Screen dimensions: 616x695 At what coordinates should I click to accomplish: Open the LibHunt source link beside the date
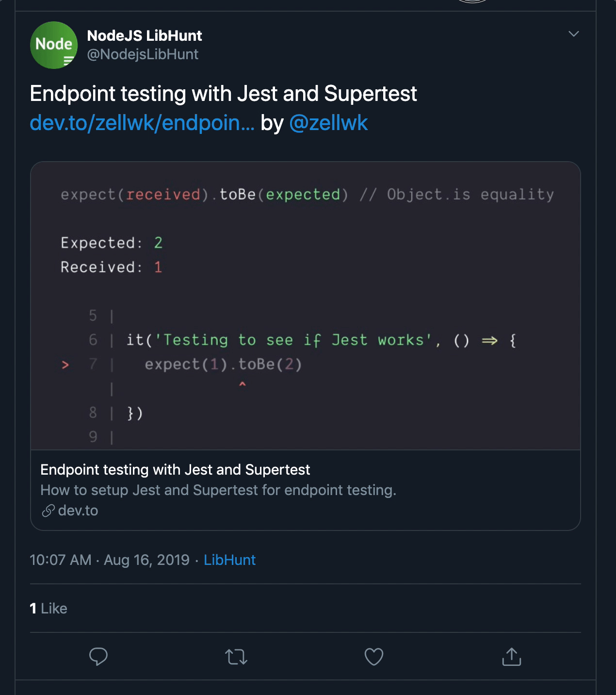tap(230, 560)
